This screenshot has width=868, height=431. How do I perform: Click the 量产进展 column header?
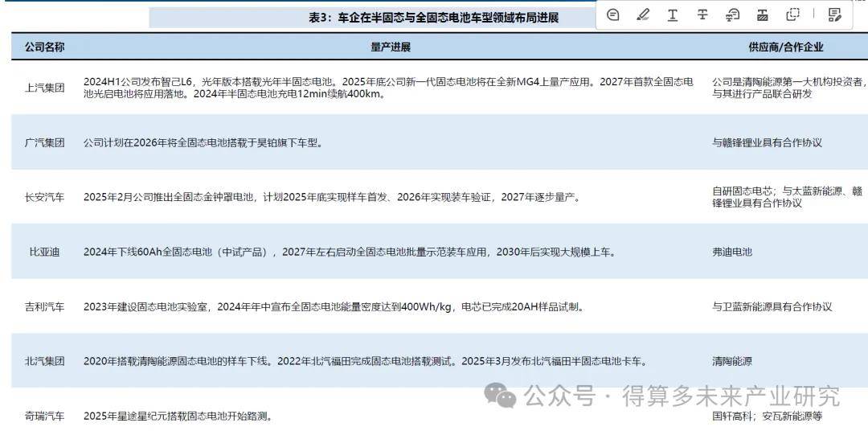391,47
